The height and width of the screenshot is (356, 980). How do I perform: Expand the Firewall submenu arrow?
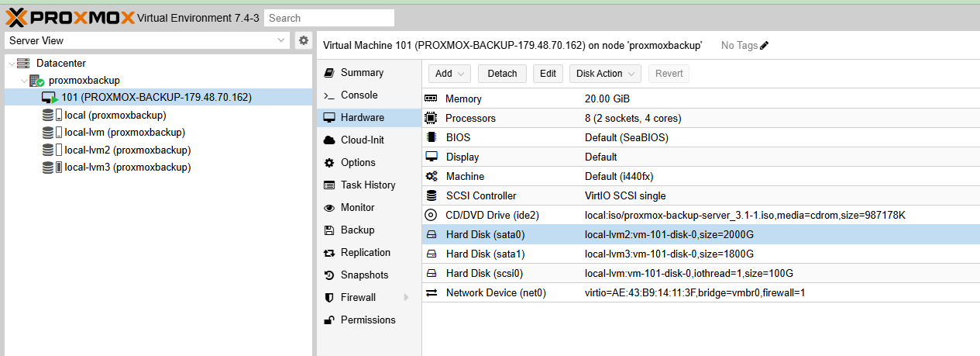tap(407, 298)
